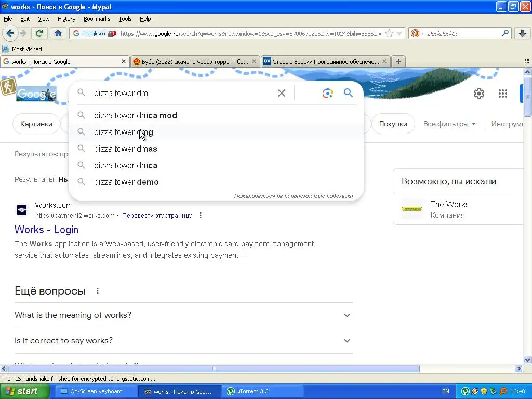The height and width of the screenshot is (399, 532).
Task: Close the 'Буба (2022)' tab
Action: tap(254, 61)
